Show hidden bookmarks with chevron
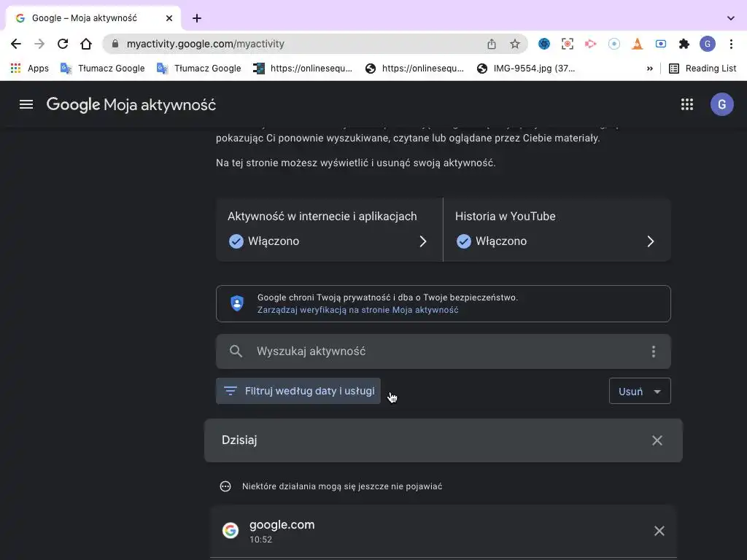Screen dimensions: 747x560 coord(649,69)
